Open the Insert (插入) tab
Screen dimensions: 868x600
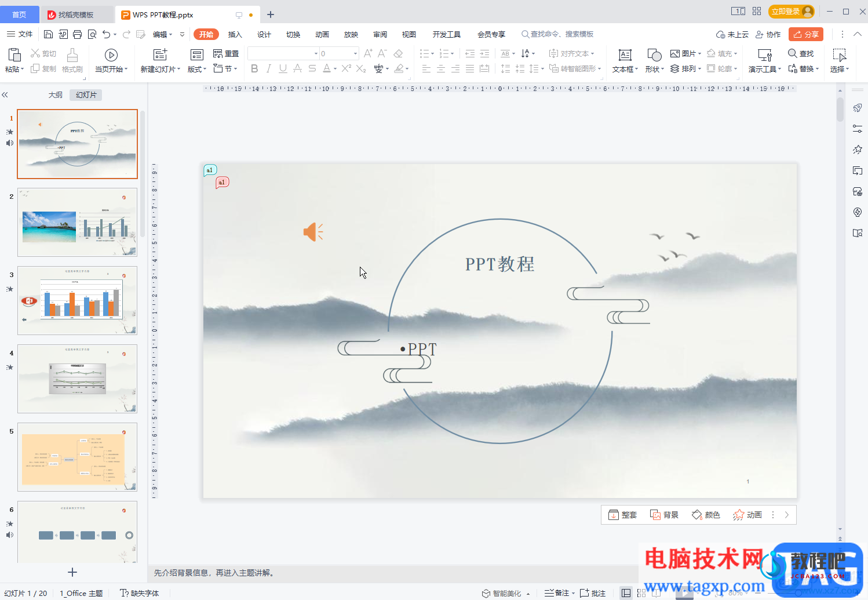[235, 34]
